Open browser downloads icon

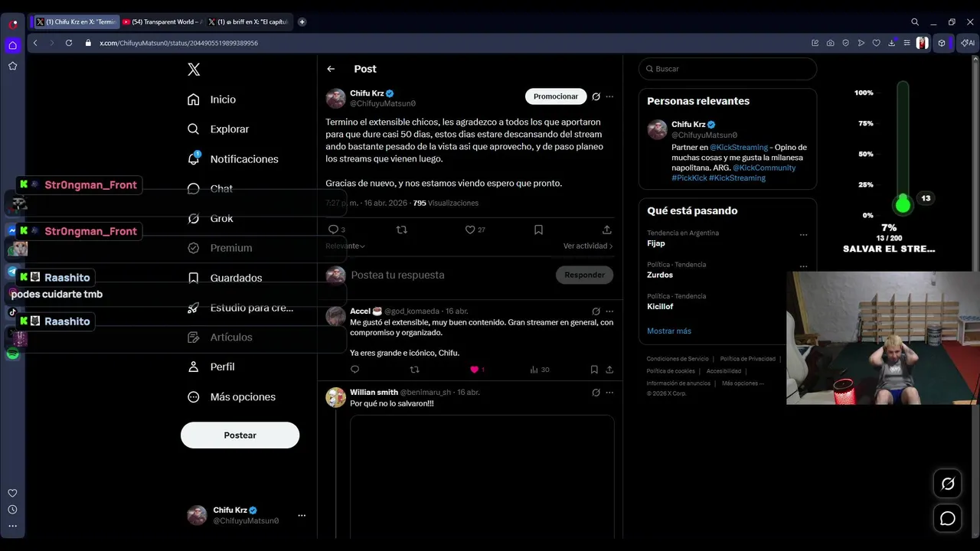coord(892,43)
